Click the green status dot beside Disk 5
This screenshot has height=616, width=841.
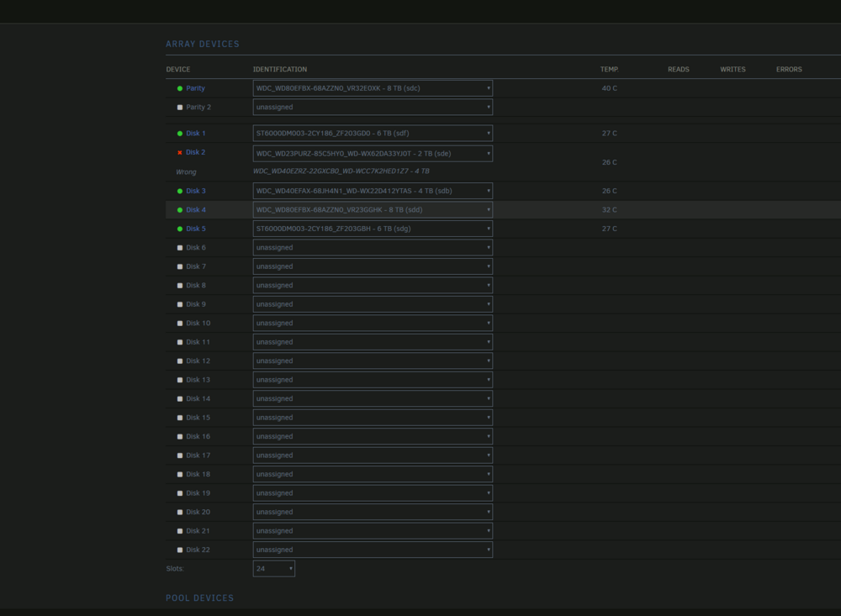point(180,229)
